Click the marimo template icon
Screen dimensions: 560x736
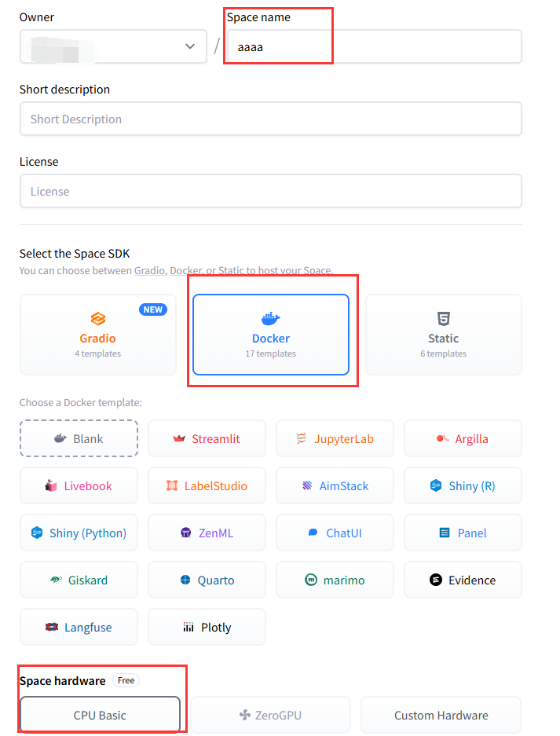(310, 580)
